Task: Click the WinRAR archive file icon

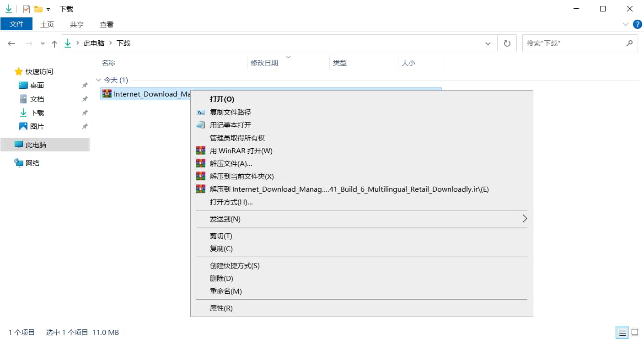Action: tap(107, 94)
